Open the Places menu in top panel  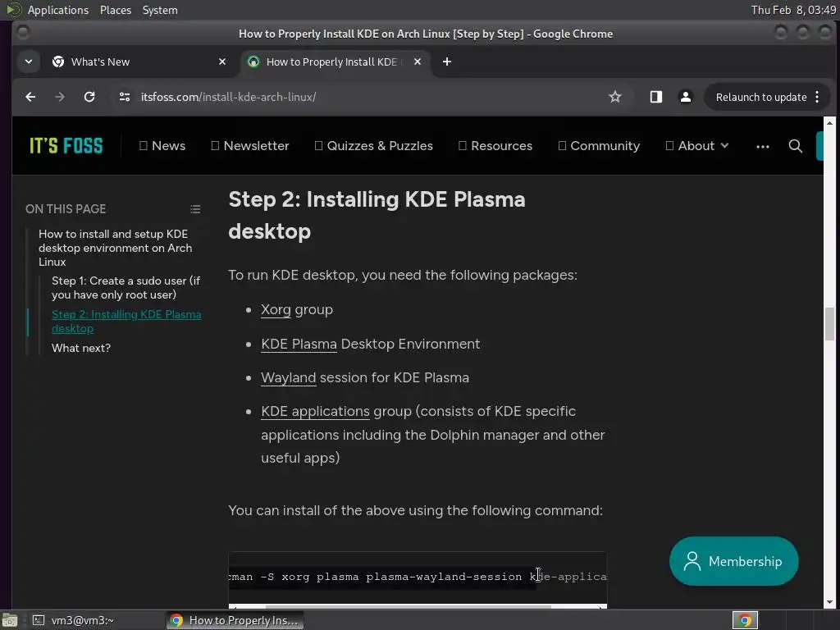click(x=115, y=10)
